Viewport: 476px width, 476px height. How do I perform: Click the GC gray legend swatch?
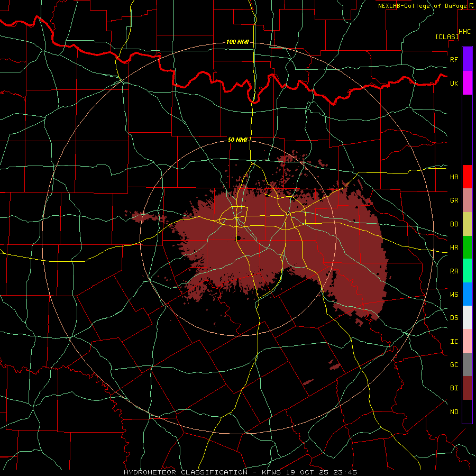pos(467,364)
